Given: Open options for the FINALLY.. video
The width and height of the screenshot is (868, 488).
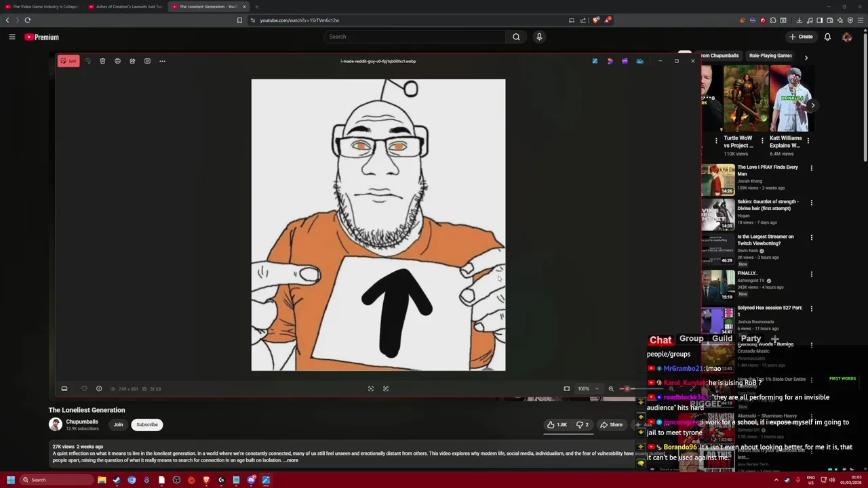Looking at the screenshot, I should (811, 274).
